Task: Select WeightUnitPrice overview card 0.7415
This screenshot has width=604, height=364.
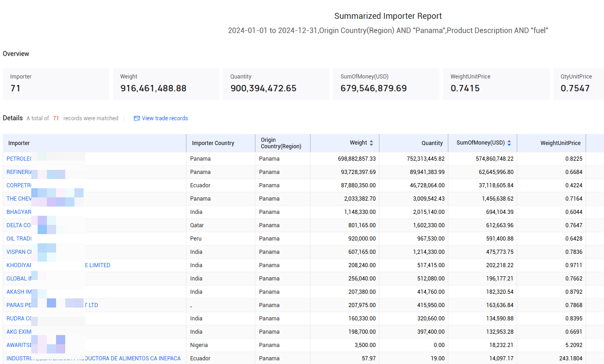Action: 497,84
